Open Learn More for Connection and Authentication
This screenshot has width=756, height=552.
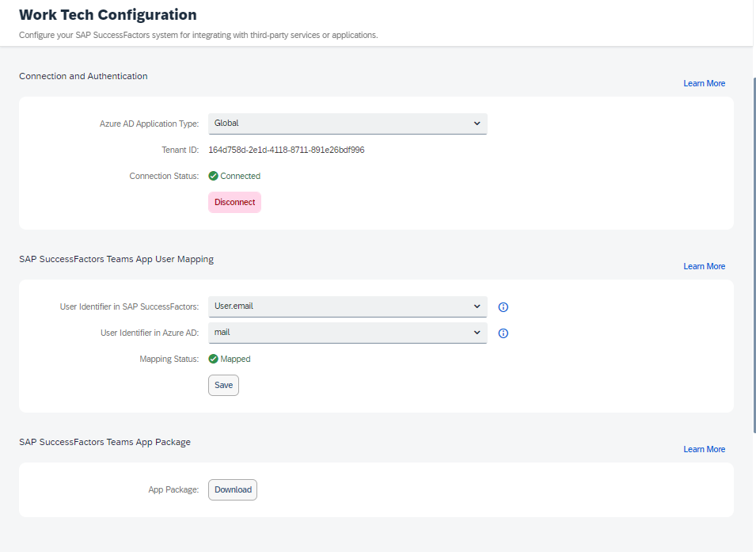point(704,83)
